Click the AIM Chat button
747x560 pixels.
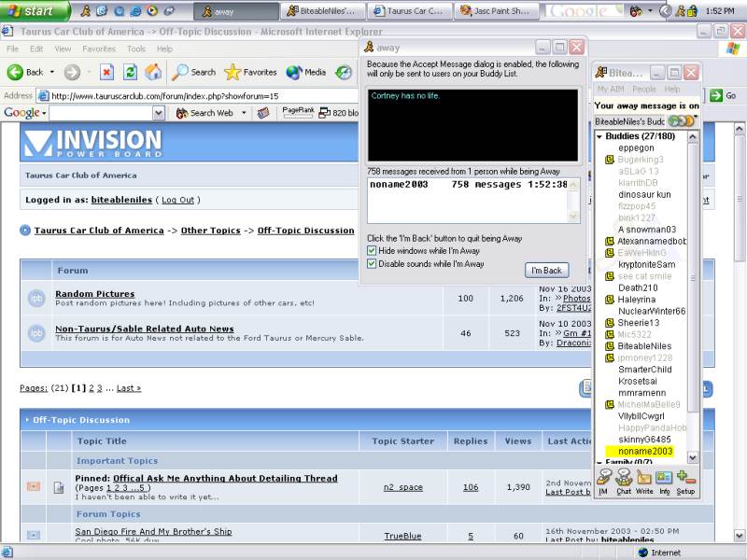point(624,483)
